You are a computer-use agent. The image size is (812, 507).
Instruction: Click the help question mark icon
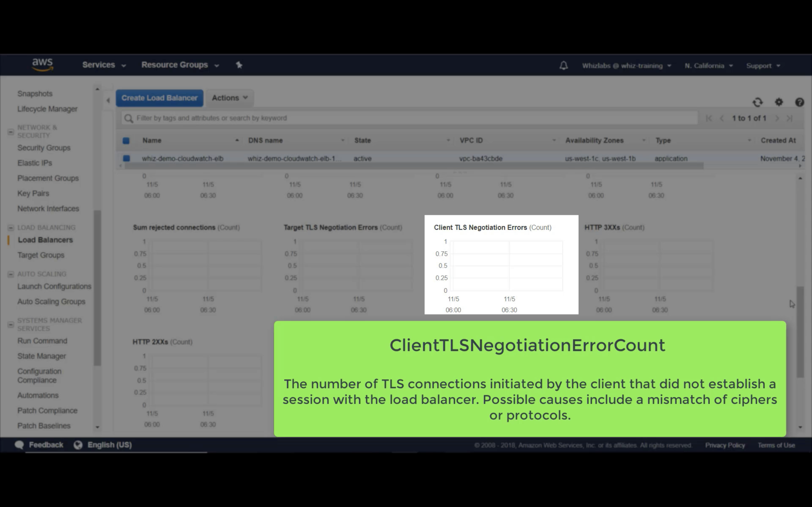799,102
